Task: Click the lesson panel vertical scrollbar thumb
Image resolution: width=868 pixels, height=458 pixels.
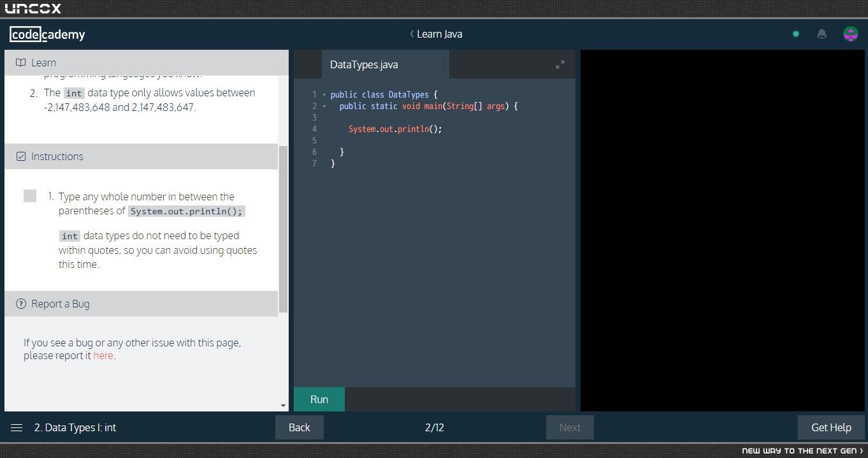Action: (284, 230)
